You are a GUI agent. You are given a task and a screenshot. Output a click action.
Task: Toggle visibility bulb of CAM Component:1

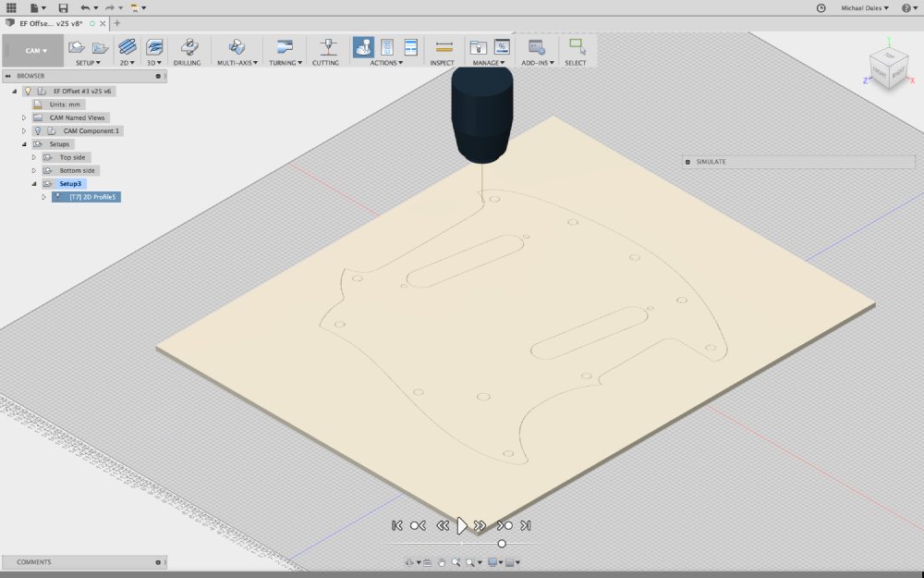[x=38, y=131]
